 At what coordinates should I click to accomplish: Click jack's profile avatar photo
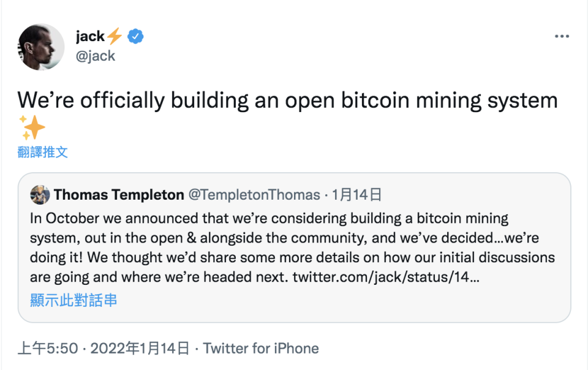click(x=41, y=47)
